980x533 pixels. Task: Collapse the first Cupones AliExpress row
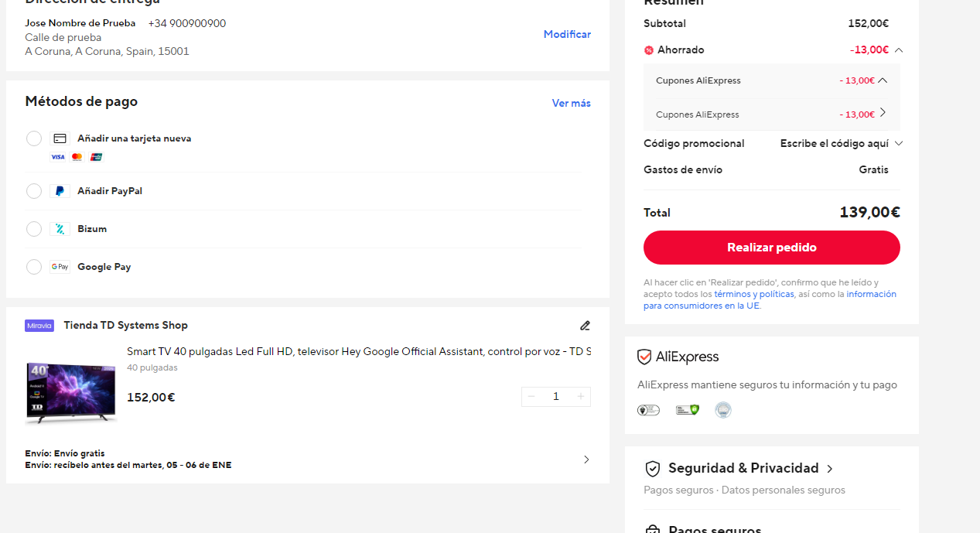(883, 80)
